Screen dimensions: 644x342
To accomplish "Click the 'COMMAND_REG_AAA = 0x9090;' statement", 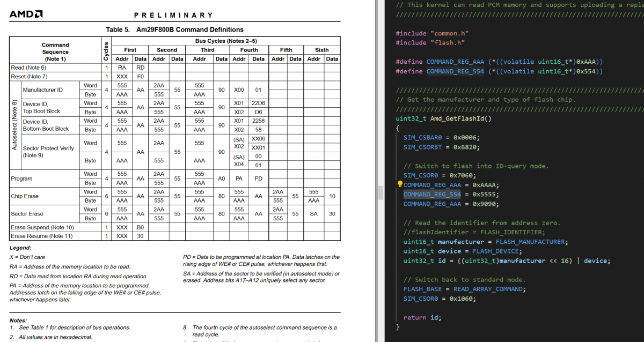I will coord(451,204).
